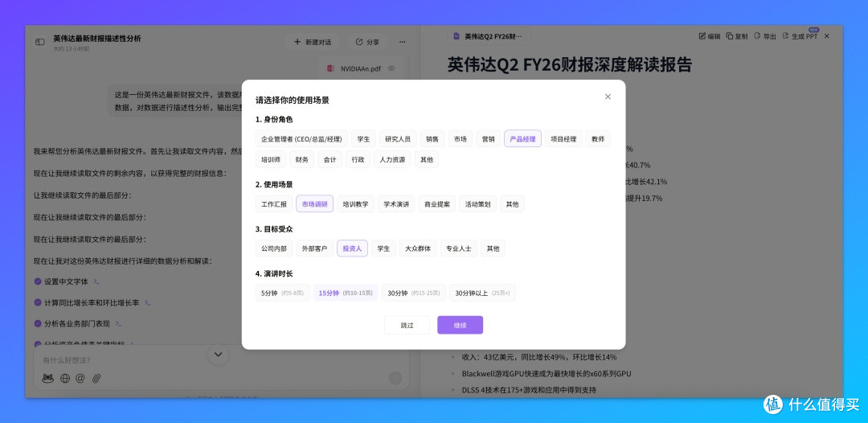Click the DLSS 4技术 bullet line in report

tap(529, 390)
